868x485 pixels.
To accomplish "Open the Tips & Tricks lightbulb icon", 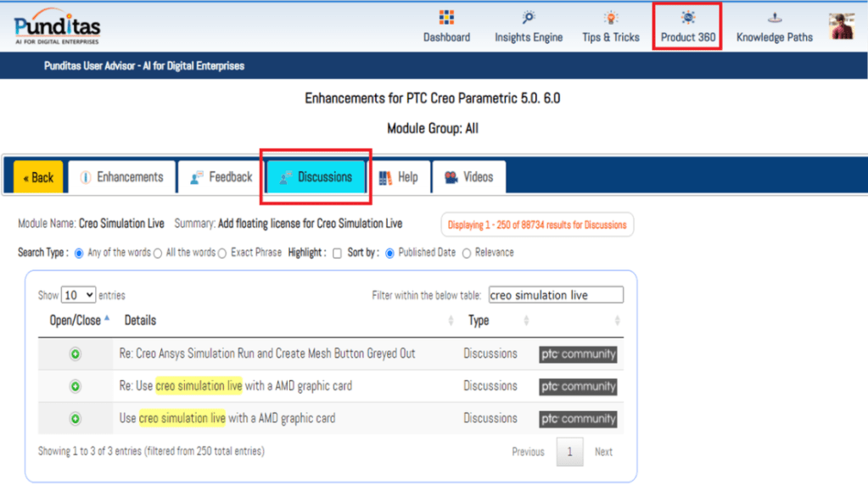I will click(611, 18).
